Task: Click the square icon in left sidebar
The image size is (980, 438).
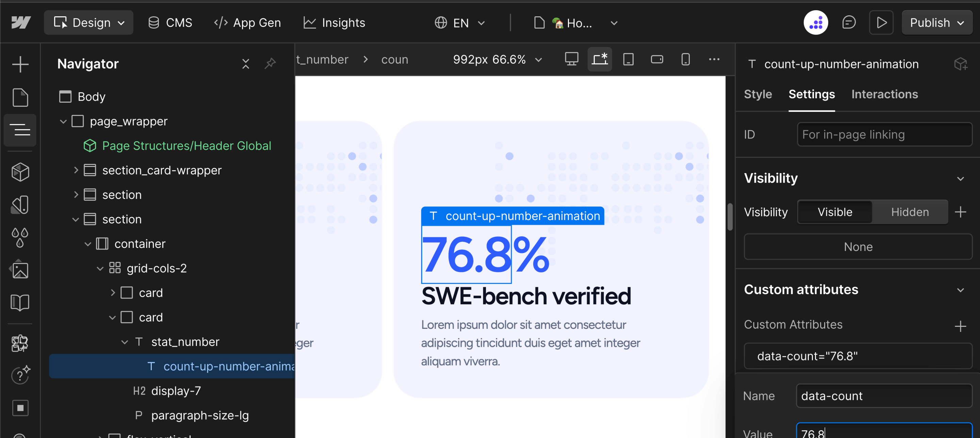Action: (x=20, y=408)
